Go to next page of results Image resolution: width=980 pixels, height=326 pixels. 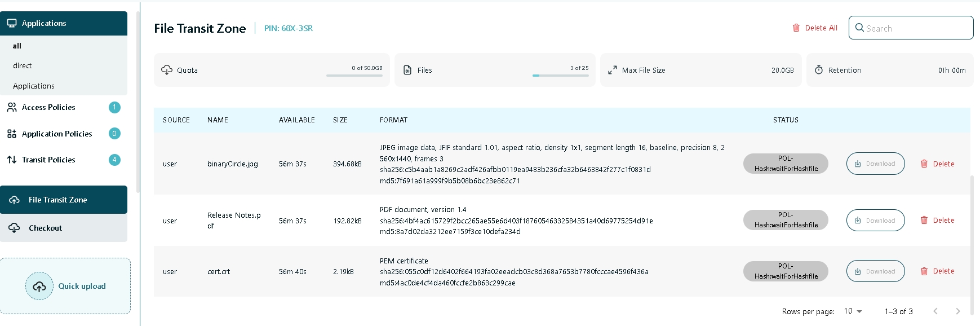[x=957, y=311]
